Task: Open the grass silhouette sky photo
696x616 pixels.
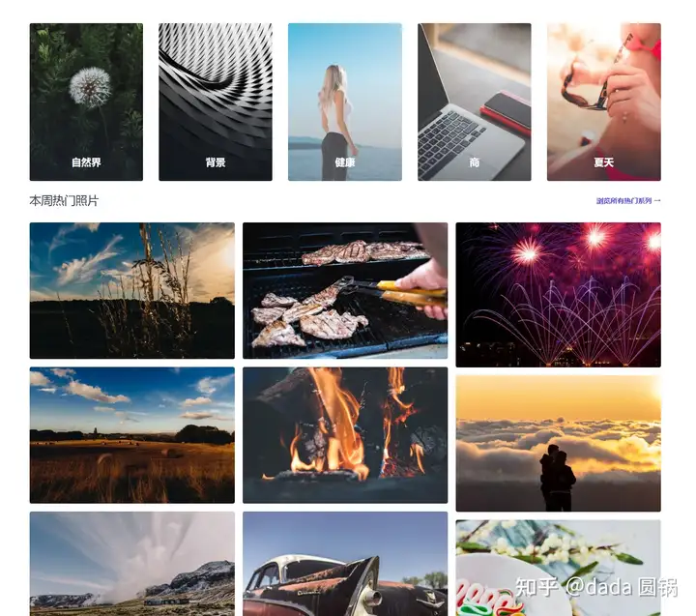Action: coord(131,290)
